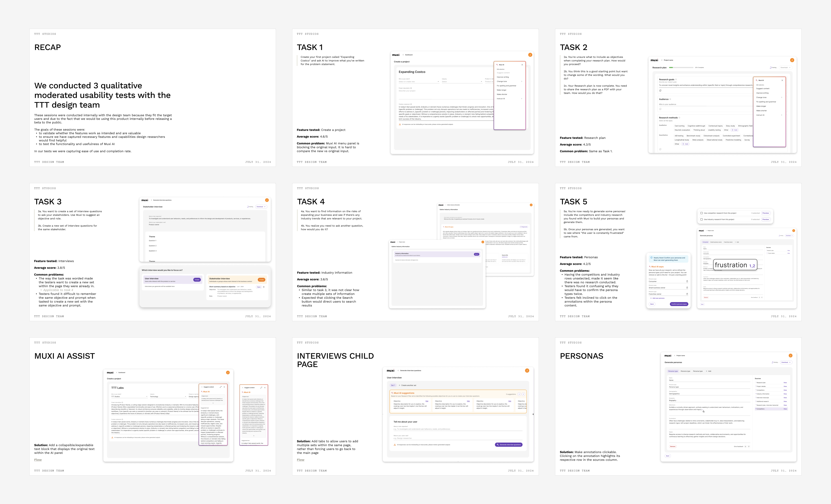Close the Muxi AI panel in Task 2 slide

coord(782,80)
